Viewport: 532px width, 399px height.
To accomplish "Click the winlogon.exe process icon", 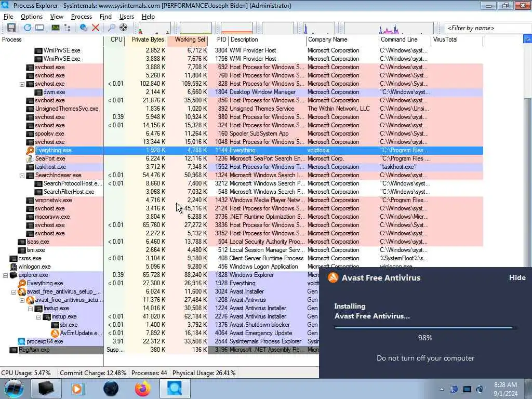I will coord(13,267).
